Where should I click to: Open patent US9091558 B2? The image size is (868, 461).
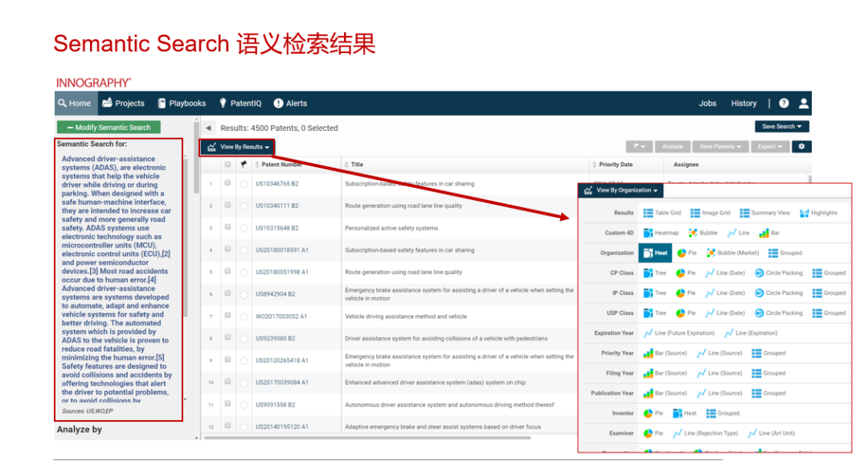[275, 405]
